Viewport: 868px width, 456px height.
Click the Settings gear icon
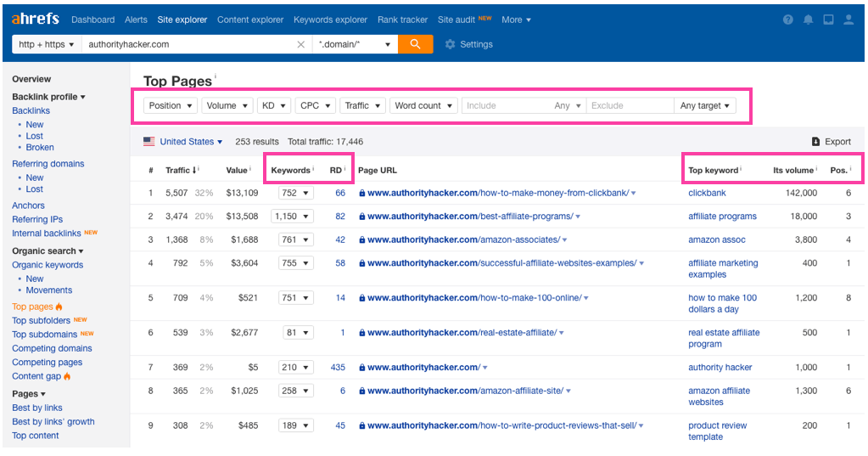coord(450,44)
